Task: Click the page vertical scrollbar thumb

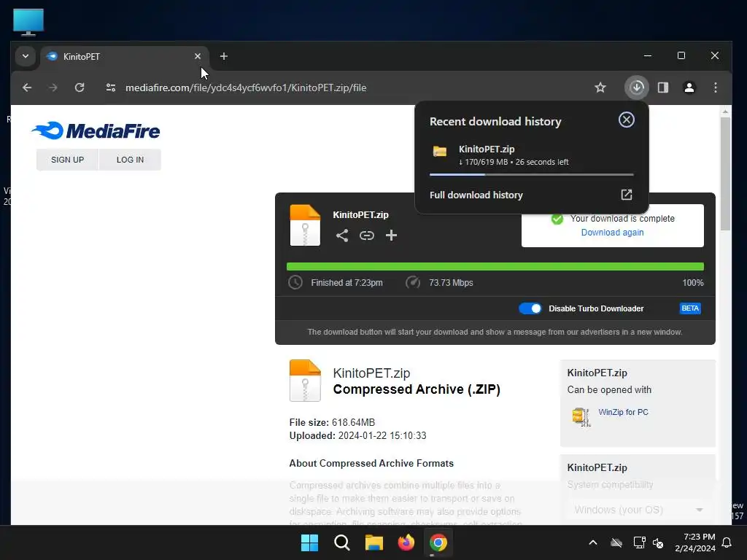Action: (x=725, y=174)
